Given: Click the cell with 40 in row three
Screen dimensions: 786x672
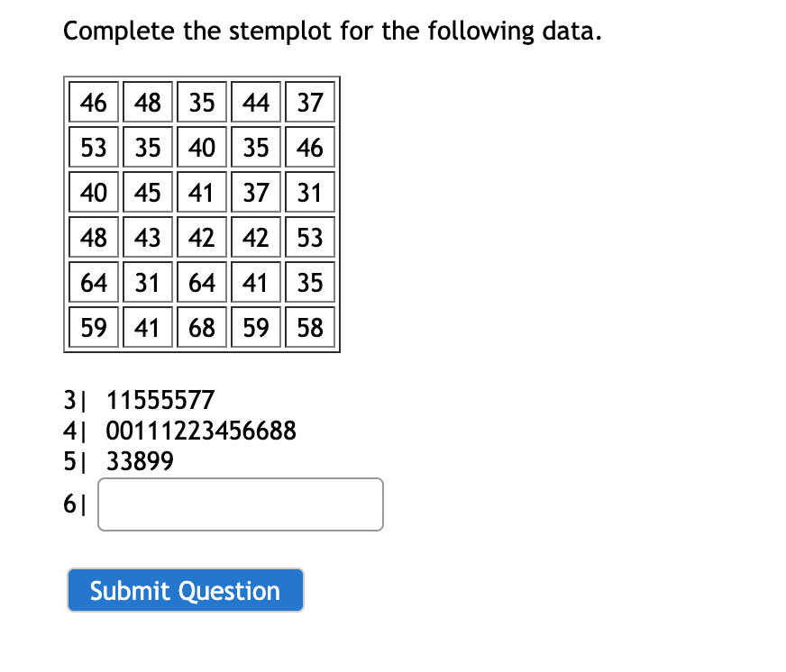Looking at the screenshot, I should click(94, 192).
